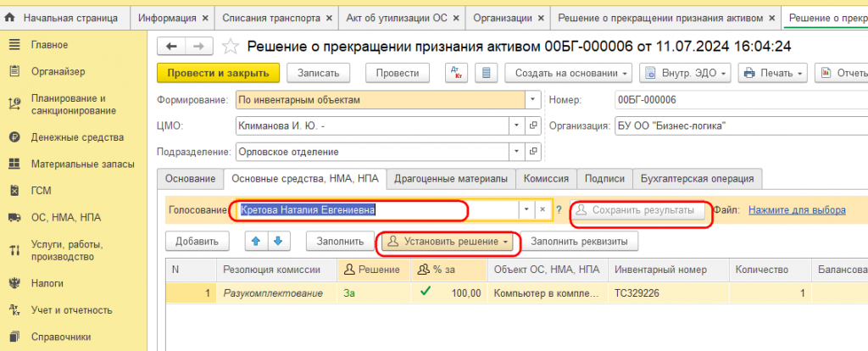This screenshot has height=351, width=868.
Task: Click the Добавить button
Action: click(197, 242)
